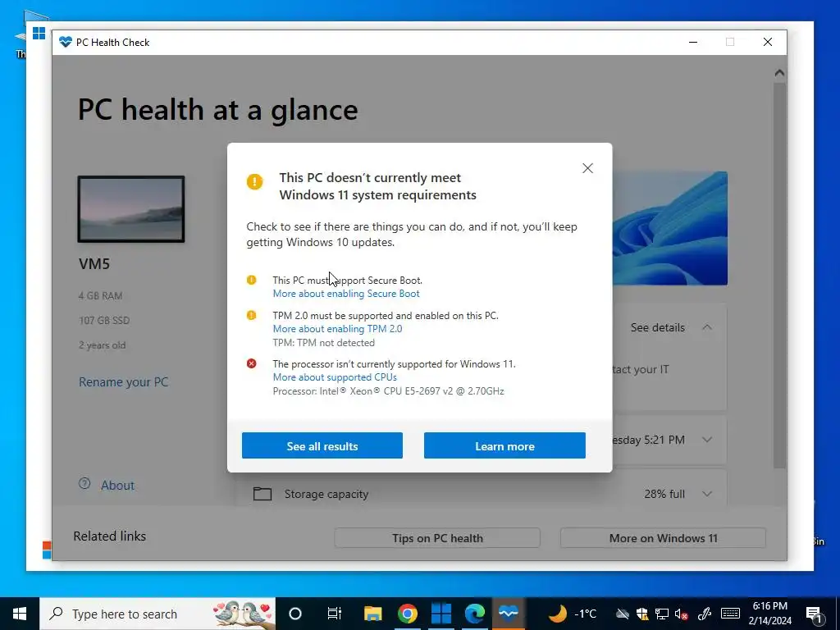Click the 'VM5' PC name
The image size is (840, 630).
pyautogui.click(x=94, y=263)
